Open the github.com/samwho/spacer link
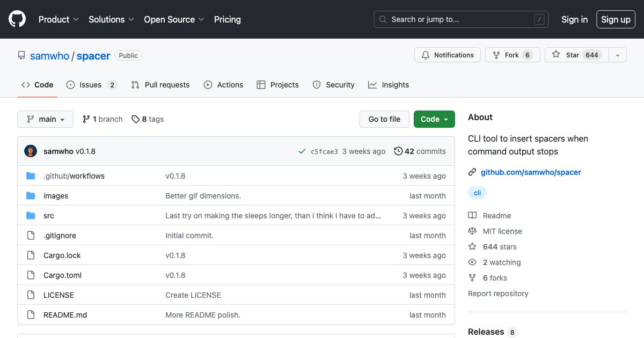This screenshot has width=644, height=338. point(531,172)
